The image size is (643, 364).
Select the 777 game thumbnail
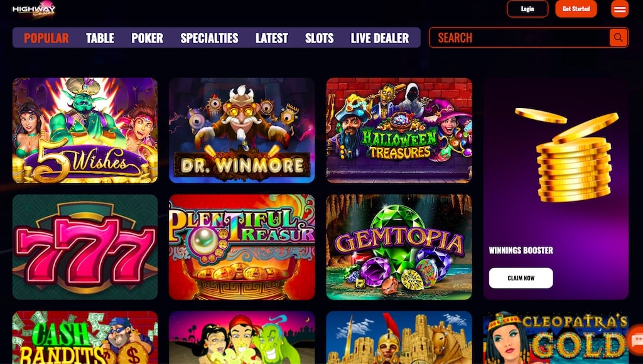tap(85, 247)
